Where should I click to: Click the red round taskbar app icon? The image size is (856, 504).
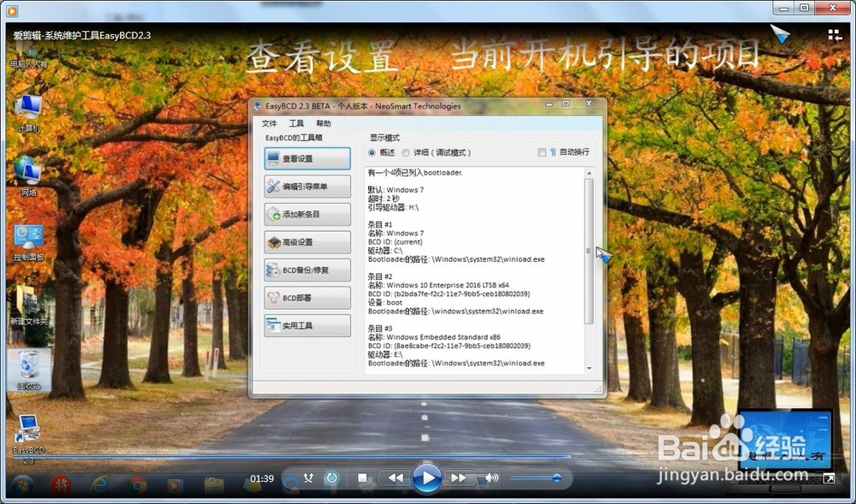click(x=61, y=485)
